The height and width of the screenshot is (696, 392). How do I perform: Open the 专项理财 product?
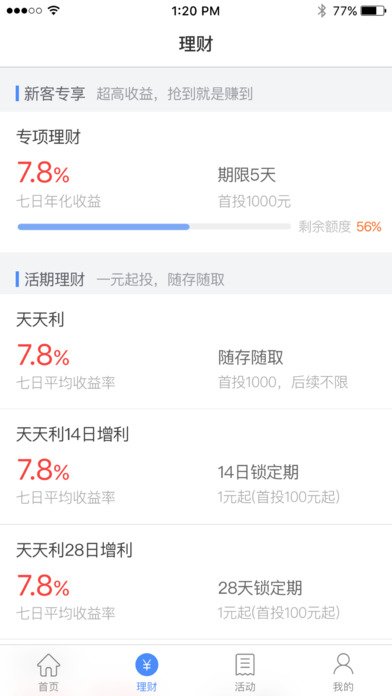[x=196, y=182]
